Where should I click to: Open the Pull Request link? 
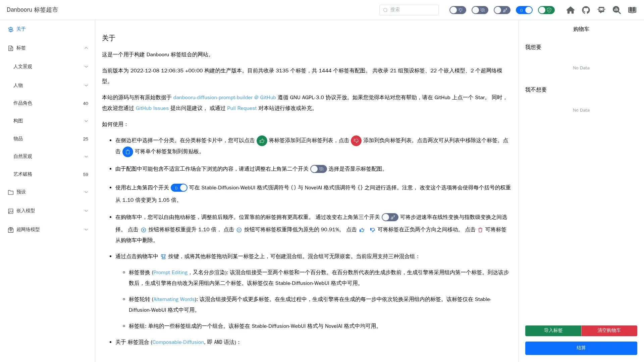click(x=242, y=108)
